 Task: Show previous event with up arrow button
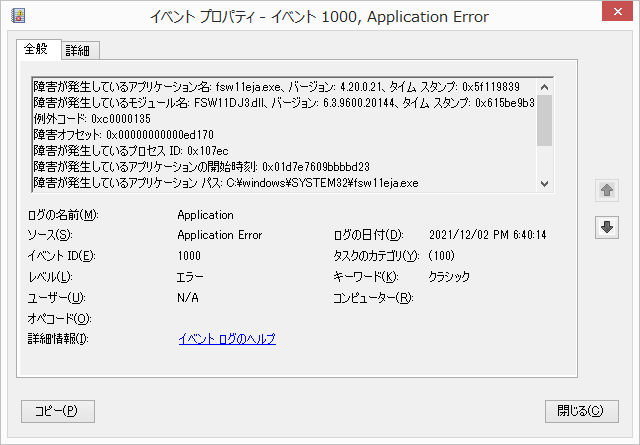tap(607, 190)
